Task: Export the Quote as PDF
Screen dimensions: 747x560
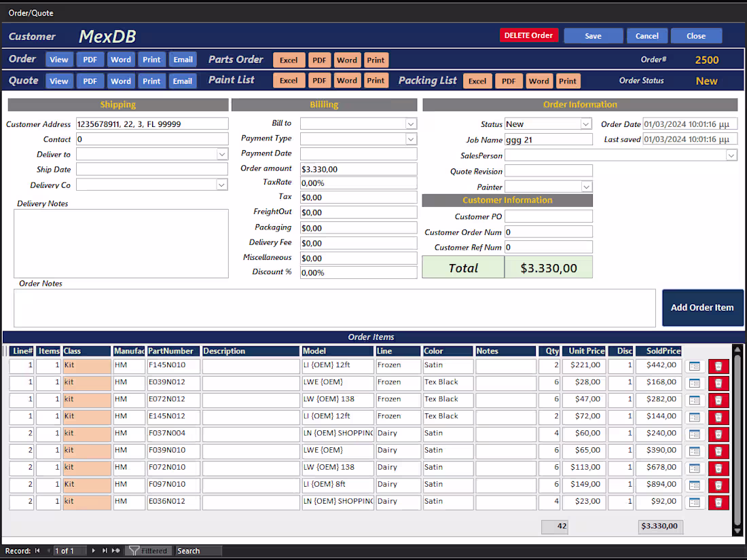Action: point(90,81)
